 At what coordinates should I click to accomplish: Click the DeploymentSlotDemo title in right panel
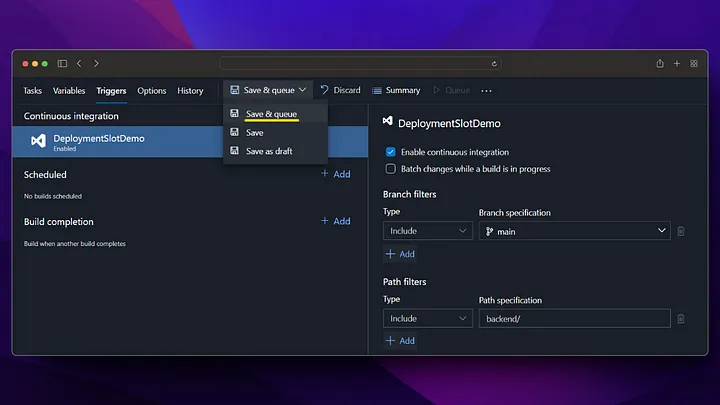449,124
